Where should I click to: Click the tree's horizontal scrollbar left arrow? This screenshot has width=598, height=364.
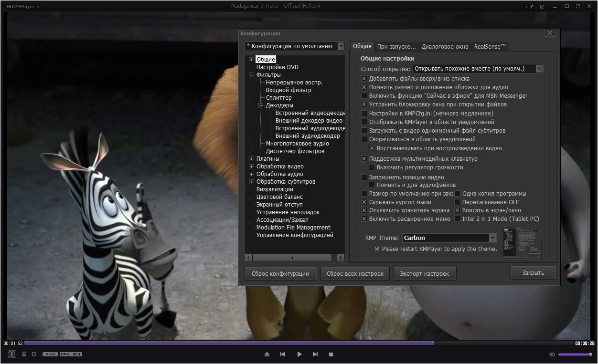pos(248,258)
